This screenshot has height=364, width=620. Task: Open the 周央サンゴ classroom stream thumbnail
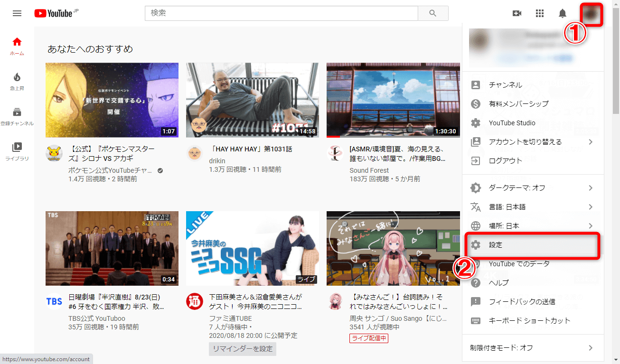click(393, 248)
